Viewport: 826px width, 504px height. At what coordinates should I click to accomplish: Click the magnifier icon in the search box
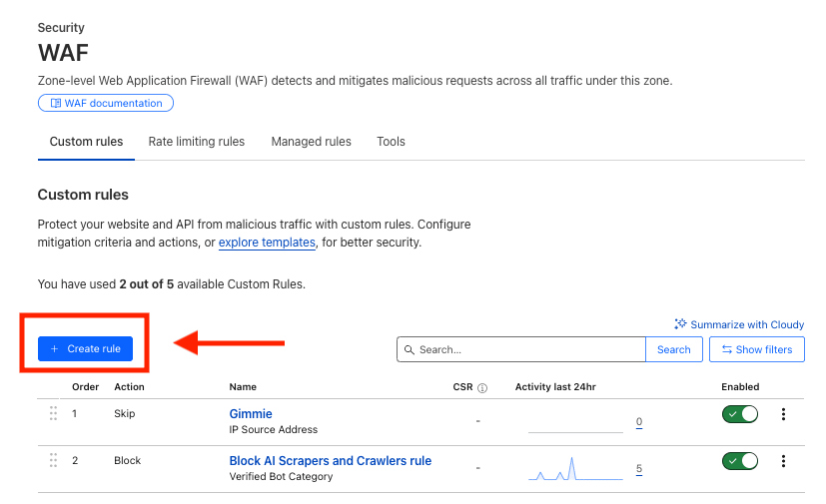tap(410, 349)
